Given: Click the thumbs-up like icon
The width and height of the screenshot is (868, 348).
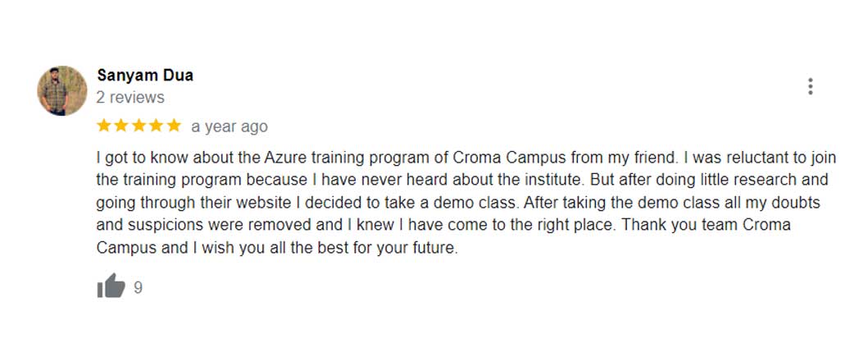Looking at the screenshot, I should point(111,286).
